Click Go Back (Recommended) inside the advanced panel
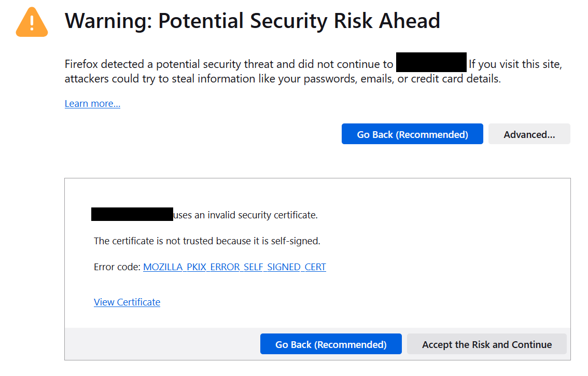Viewport: 588px width, 376px height. pos(331,344)
